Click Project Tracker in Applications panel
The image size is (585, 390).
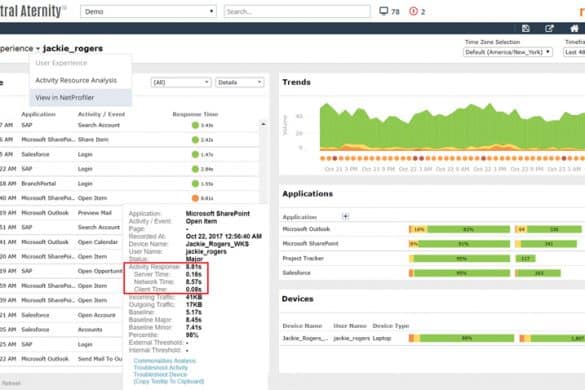tap(303, 258)
